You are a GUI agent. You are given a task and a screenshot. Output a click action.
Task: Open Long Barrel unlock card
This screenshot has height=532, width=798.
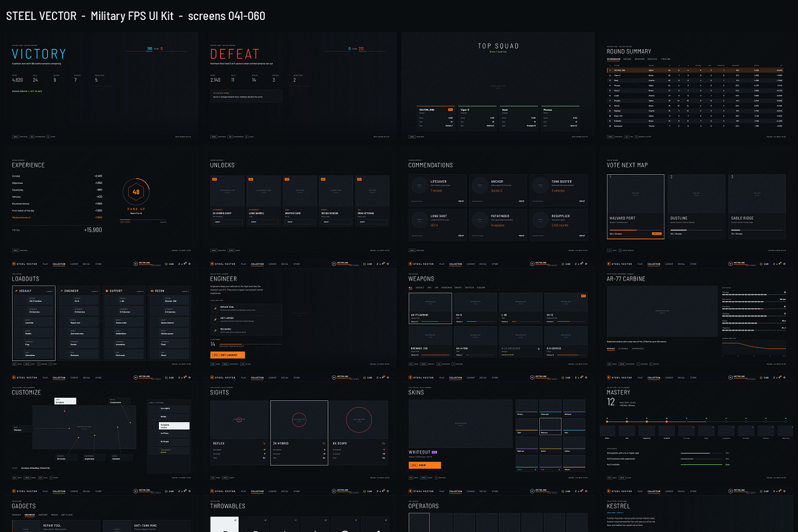[263, 201]
